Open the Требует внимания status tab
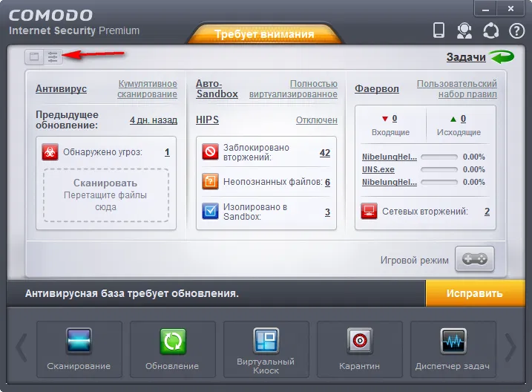This screenshot has height=392, width=532. [x=264, y=34]
